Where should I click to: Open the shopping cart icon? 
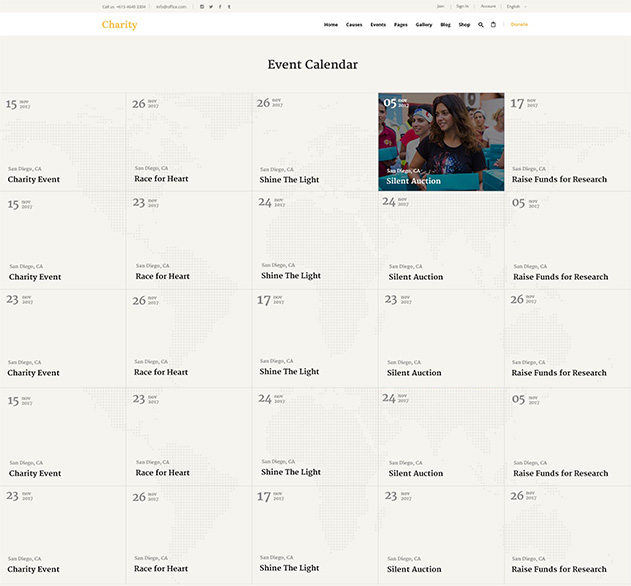point(493,24)
